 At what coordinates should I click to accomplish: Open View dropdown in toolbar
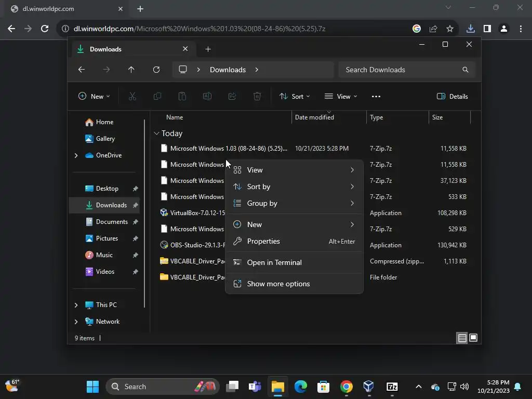click(x=341, y=96)
